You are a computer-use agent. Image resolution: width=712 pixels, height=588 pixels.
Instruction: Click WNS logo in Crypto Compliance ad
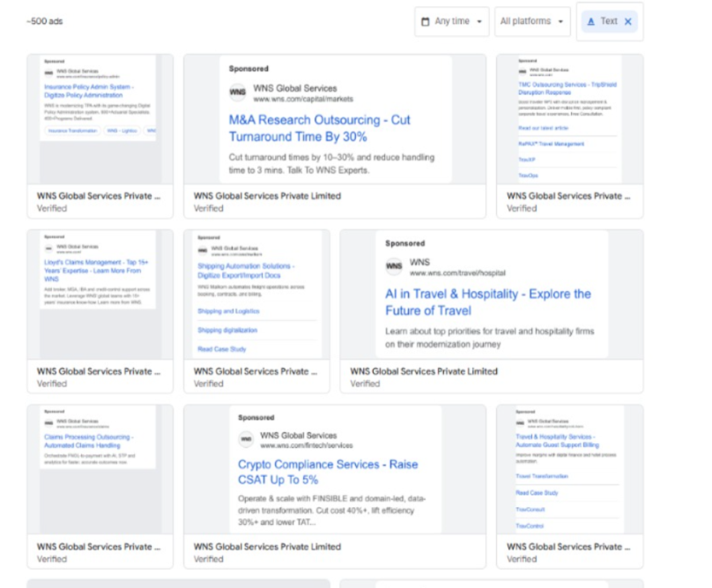(x=246, y=440)
